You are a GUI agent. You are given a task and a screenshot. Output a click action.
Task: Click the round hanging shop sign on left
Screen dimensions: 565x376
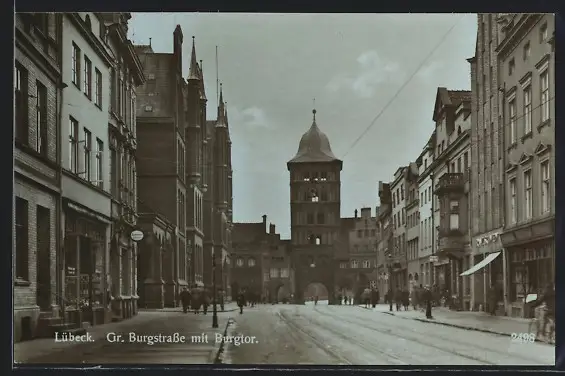pyautogui.click(x=137, y=235)
